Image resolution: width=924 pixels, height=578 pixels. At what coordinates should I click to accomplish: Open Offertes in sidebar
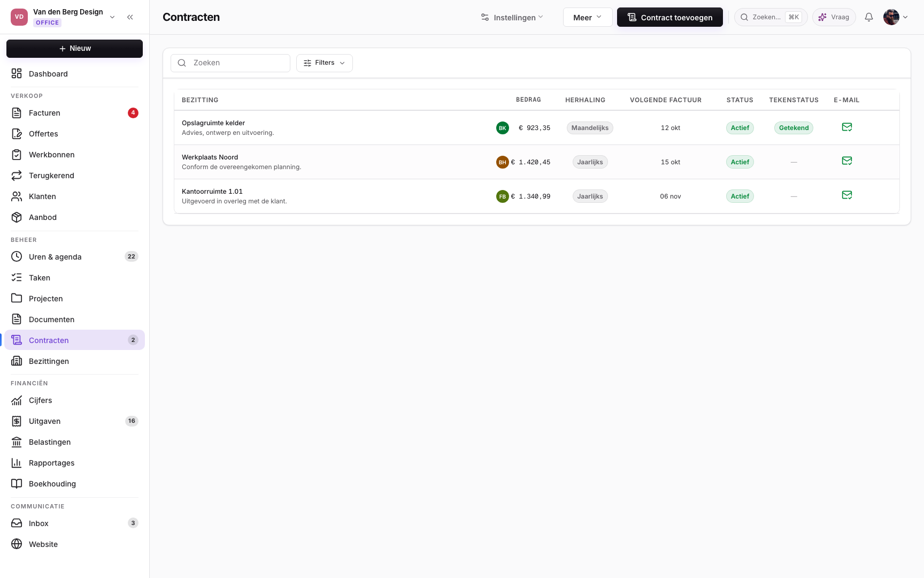tap(74, 133)
